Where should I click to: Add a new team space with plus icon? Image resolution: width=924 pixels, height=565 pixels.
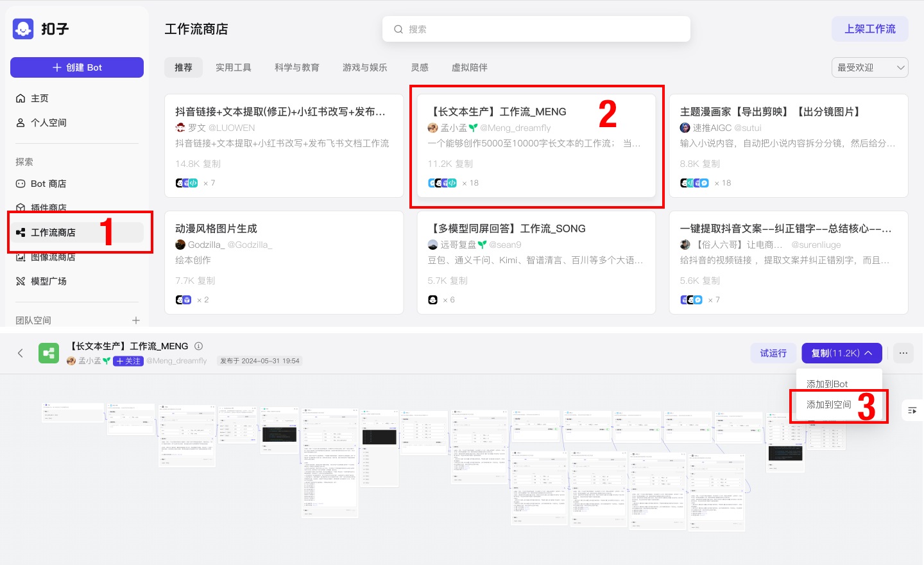tap(136, 320)
